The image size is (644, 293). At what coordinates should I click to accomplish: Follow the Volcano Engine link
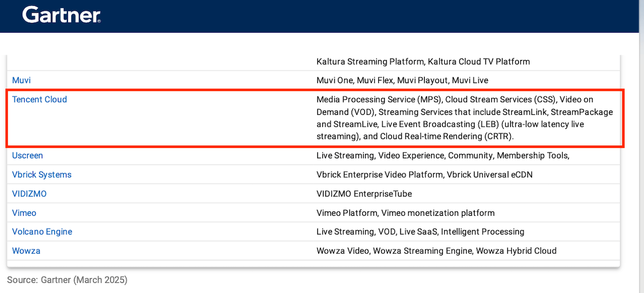tap(42, 232)
